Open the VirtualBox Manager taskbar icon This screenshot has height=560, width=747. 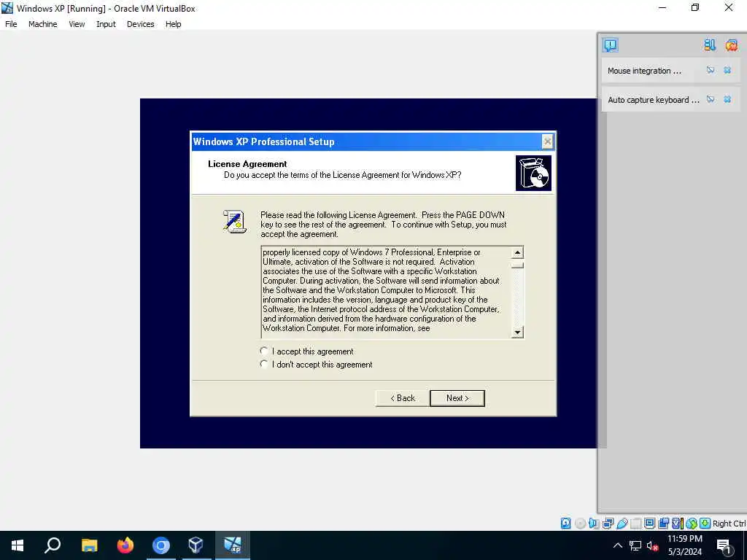click(196, 545)
